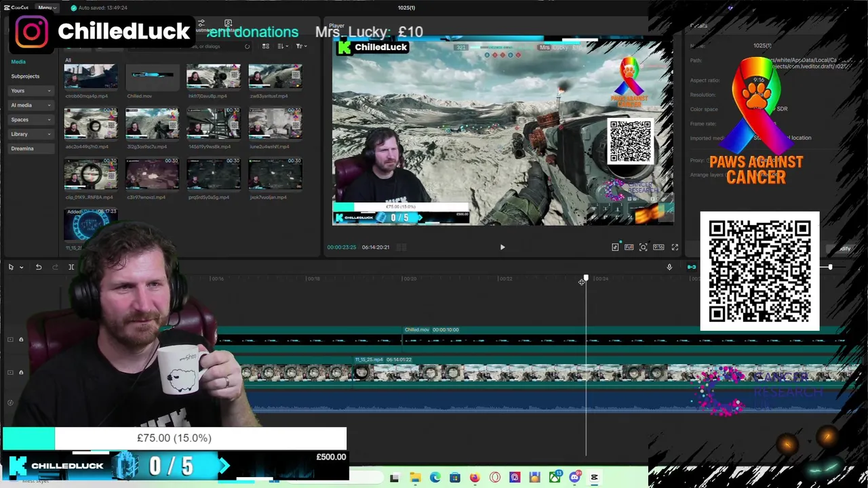Redo the last undone edit

point(55,267)
